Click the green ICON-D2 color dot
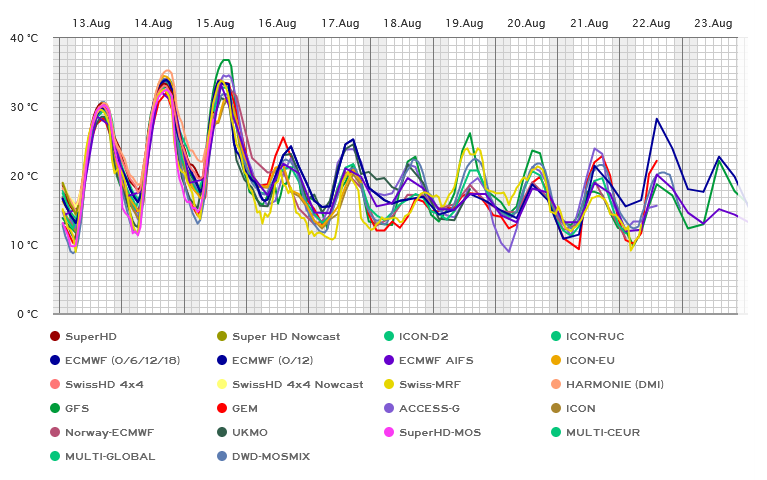The height and width of the screenshot is (480, 767). click(x=389, y=336)
